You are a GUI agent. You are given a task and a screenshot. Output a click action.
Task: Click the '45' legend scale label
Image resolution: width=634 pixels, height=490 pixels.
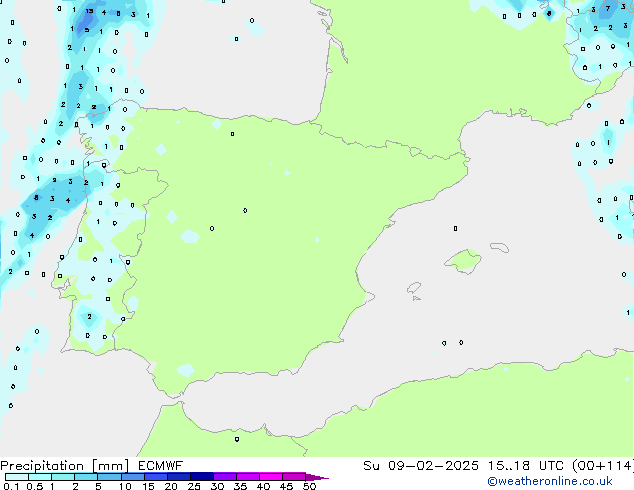[x=286, y=486]
